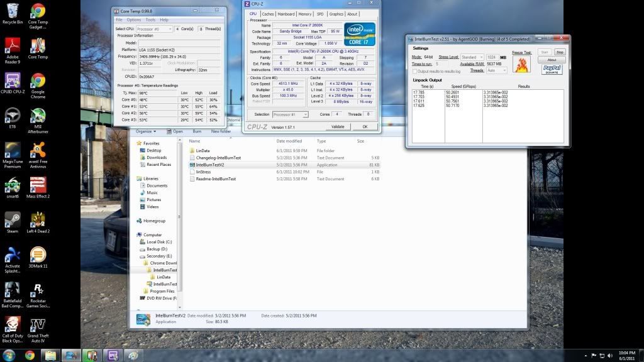Viewport: 644px width, 362px height.
Task: Click the OK button in CPU-Z
Action: click(x=365, y=127)
